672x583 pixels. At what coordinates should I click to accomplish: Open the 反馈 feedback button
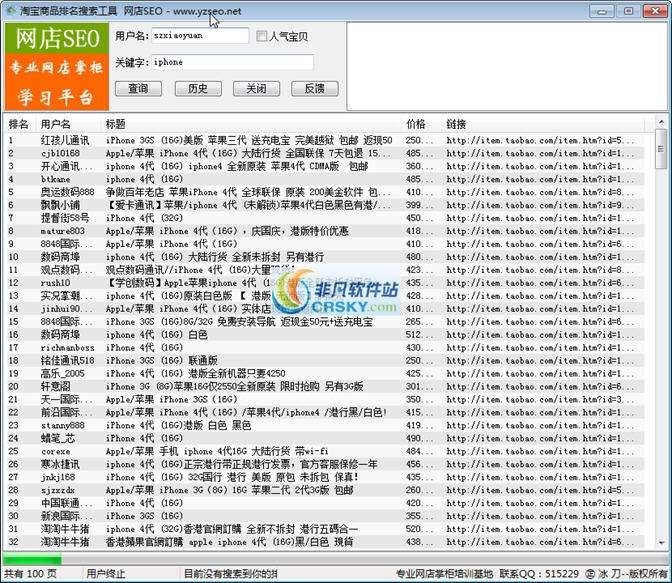(315, 89)
